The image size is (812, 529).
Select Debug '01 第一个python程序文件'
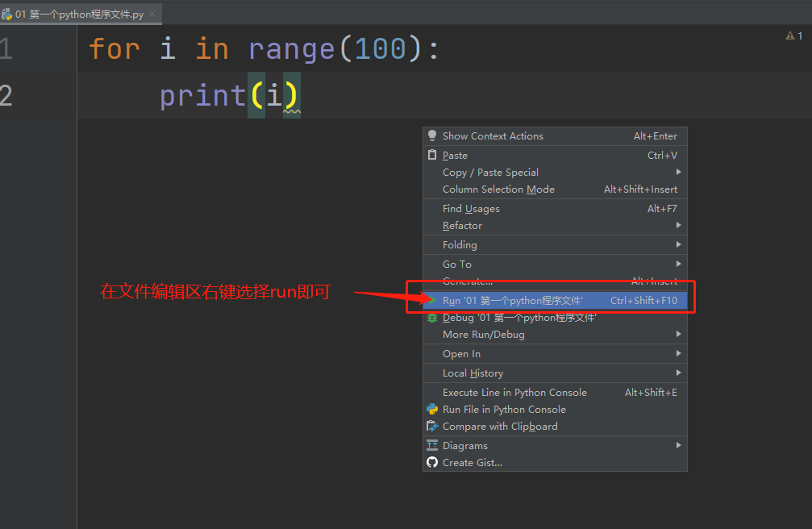tap(555, 318)
